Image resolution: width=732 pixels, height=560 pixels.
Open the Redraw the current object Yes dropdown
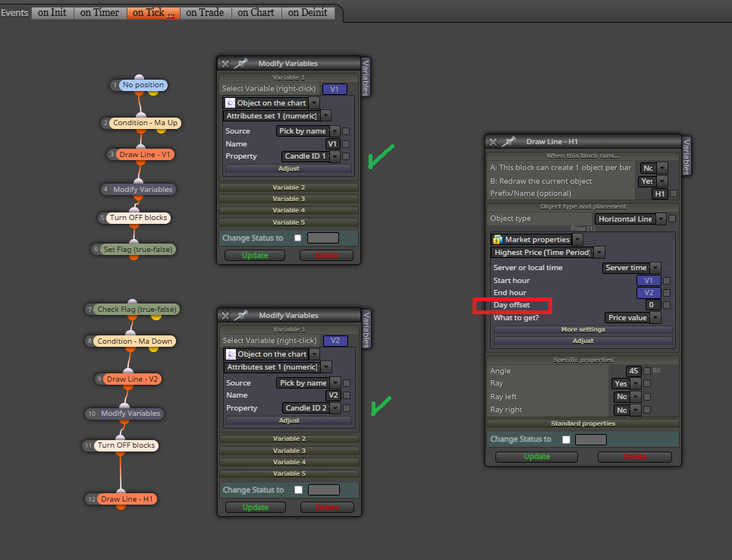[652, 181]
